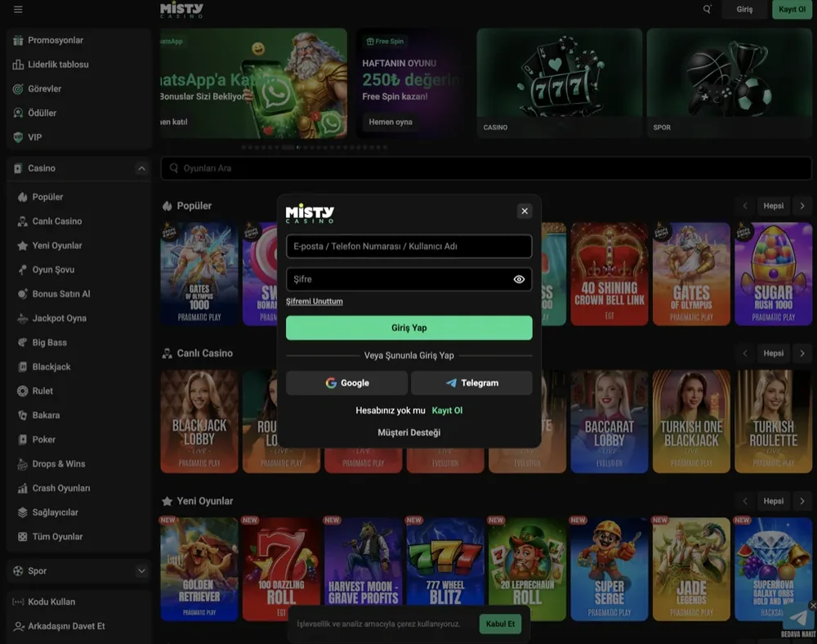Screen dimensions: 817x644
Task: Select Tüm Oyunlar in sidebar menu
Action: tap(78, 537)
